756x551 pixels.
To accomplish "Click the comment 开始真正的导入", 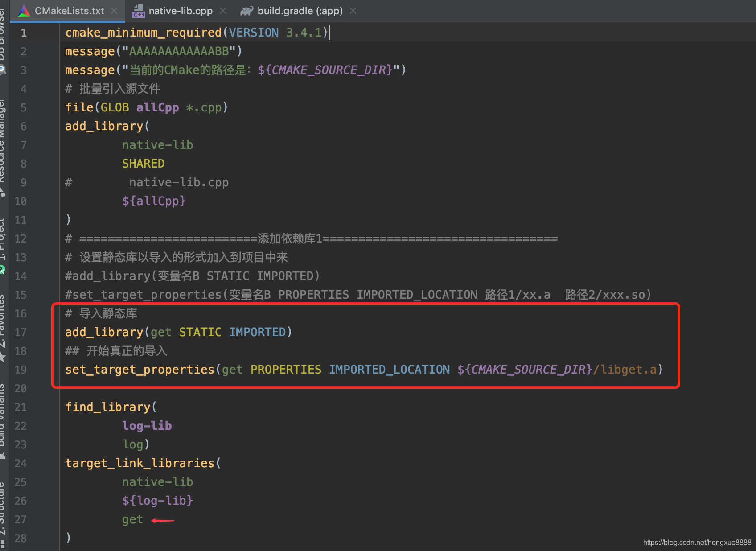I will coord(127,351).
